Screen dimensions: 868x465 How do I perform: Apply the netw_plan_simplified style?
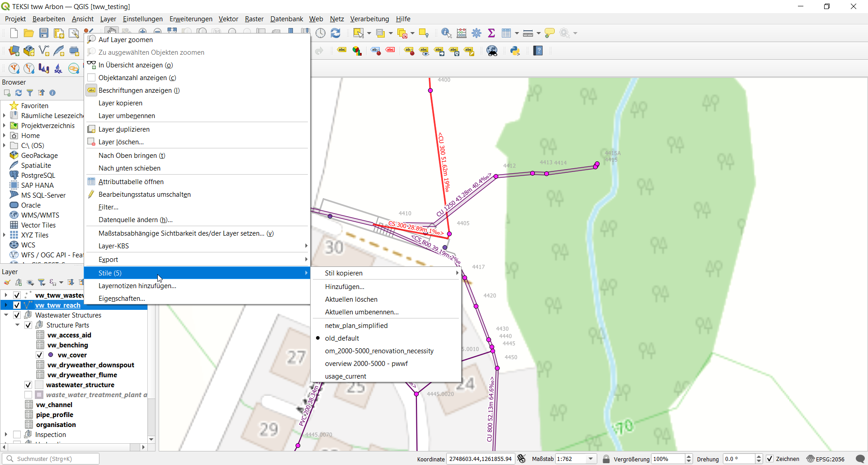(x=386, y=326)
